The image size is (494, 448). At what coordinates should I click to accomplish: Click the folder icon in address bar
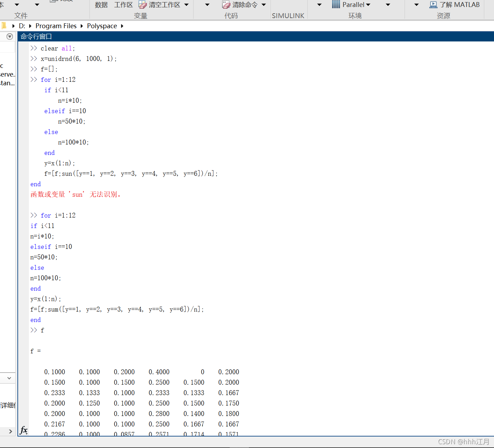coord(4,26)
